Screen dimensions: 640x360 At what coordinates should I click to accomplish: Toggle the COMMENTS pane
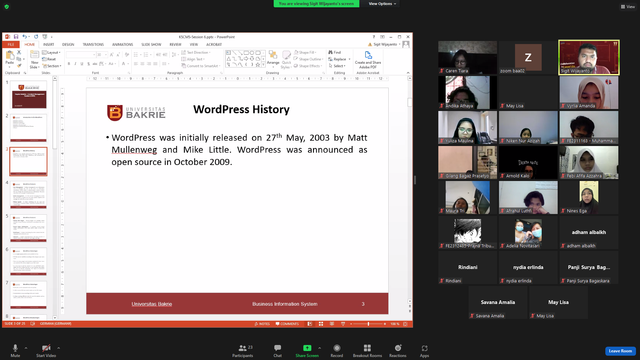coord(287,324)
